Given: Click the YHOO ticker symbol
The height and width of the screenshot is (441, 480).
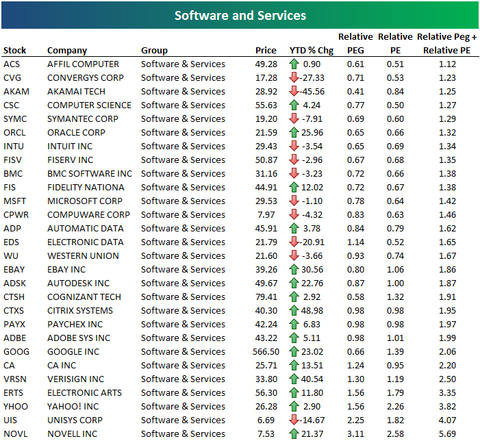Looking at the screenshot, I should (x=16, y=406).
